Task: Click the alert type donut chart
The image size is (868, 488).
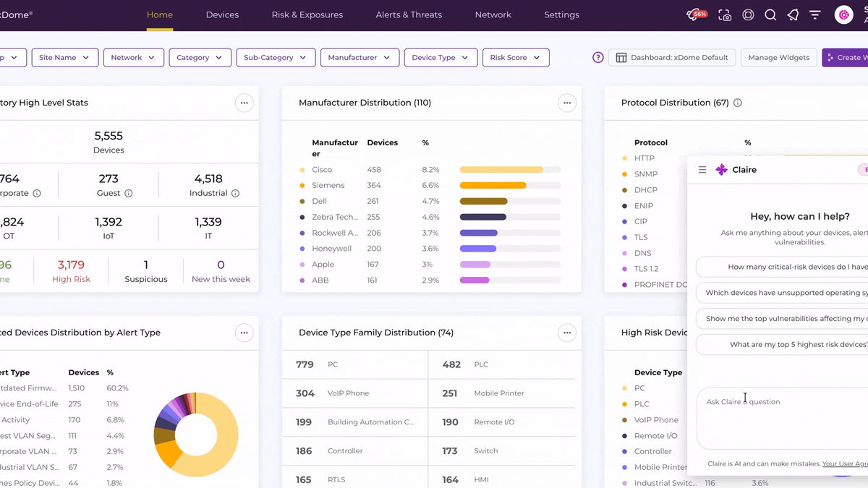Action: [196, 435]
